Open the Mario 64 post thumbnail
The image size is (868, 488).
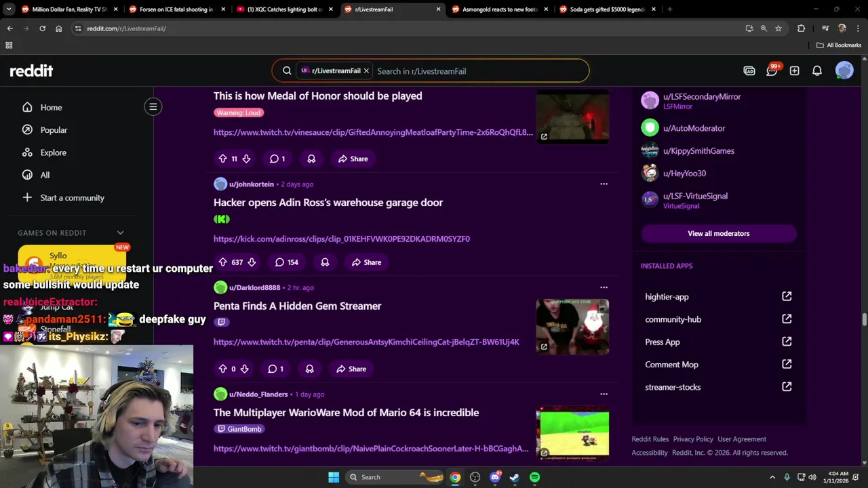[x=572, y=432]
